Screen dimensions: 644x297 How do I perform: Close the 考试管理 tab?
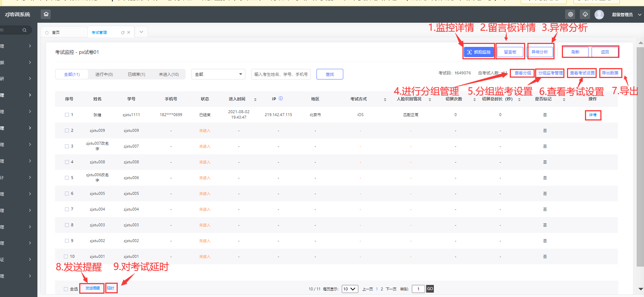pos(129,33)
